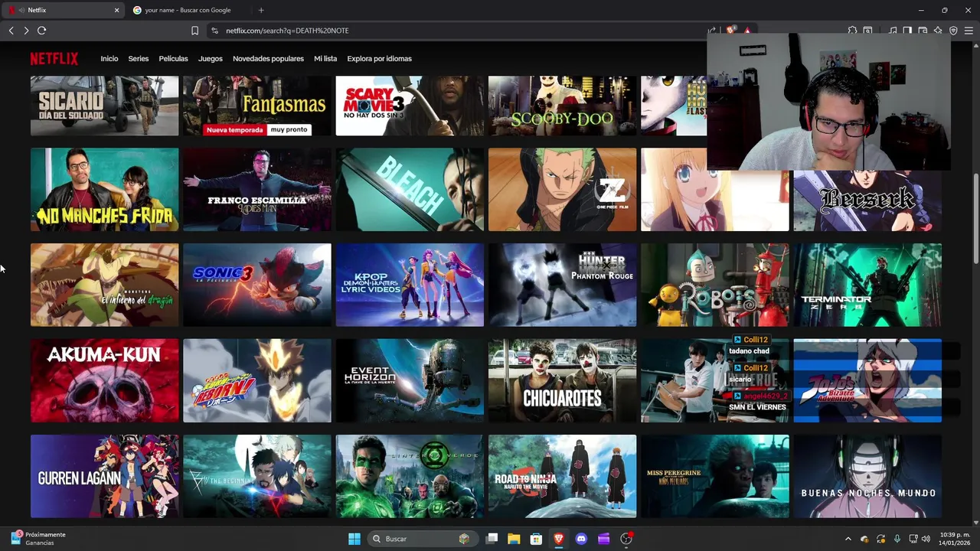Click the share icon in the address bar
The image size is (980, 551).
[712, 31]
